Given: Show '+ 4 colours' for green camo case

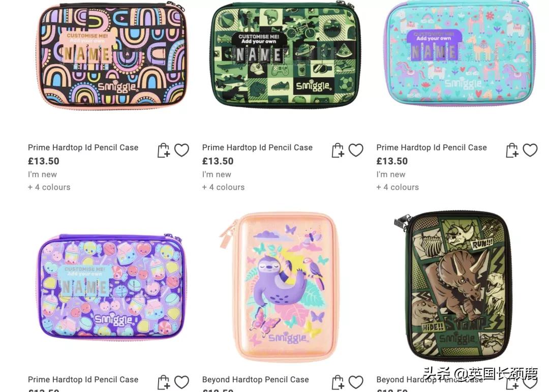Looking at the screenshot, I should 223,187.
